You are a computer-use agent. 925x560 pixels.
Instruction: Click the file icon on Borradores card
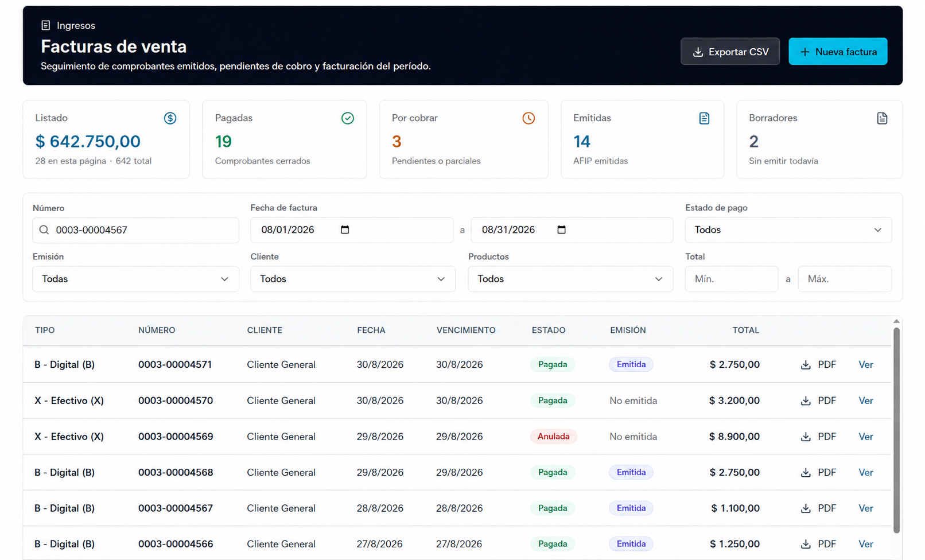(x=882, y=118)
